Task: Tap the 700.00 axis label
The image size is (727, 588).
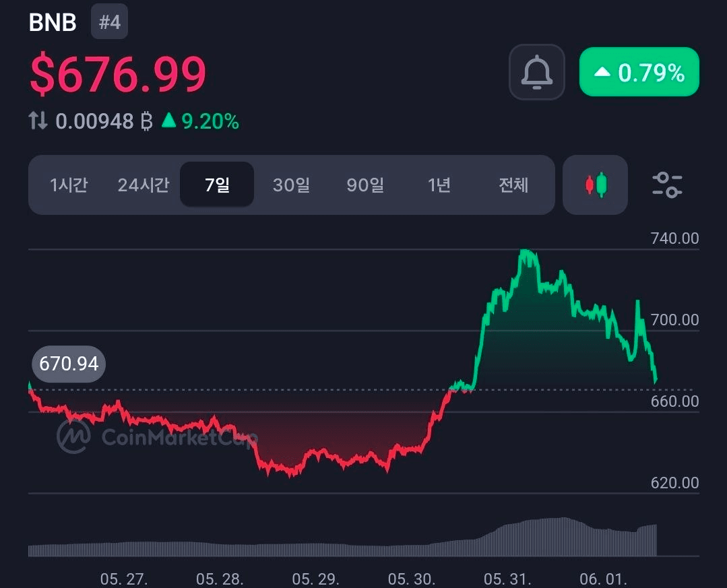Action: point(674,320)
